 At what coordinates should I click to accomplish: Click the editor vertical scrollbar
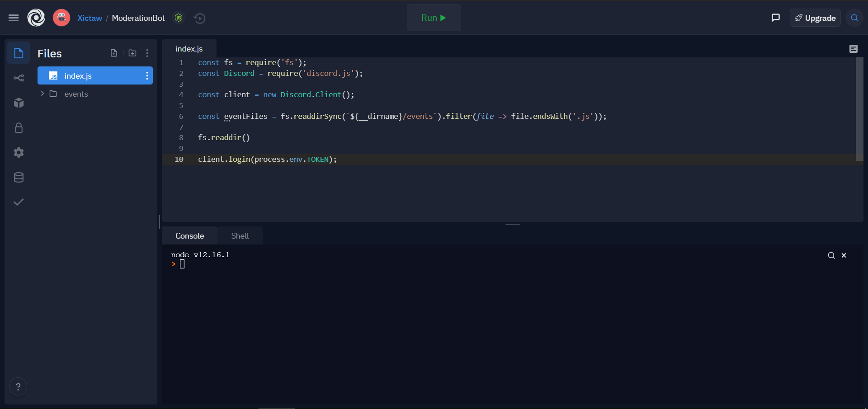[859, 109]
